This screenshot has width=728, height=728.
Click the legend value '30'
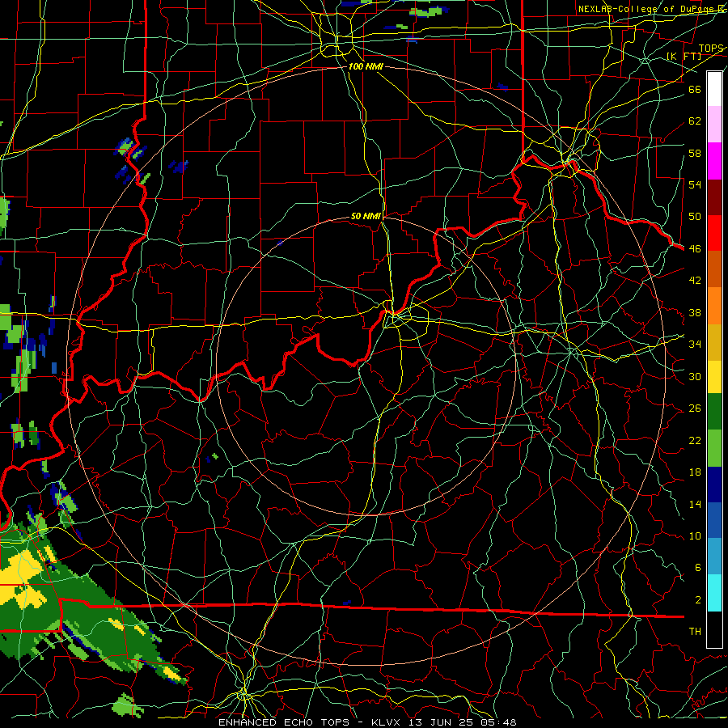[695, 376]
